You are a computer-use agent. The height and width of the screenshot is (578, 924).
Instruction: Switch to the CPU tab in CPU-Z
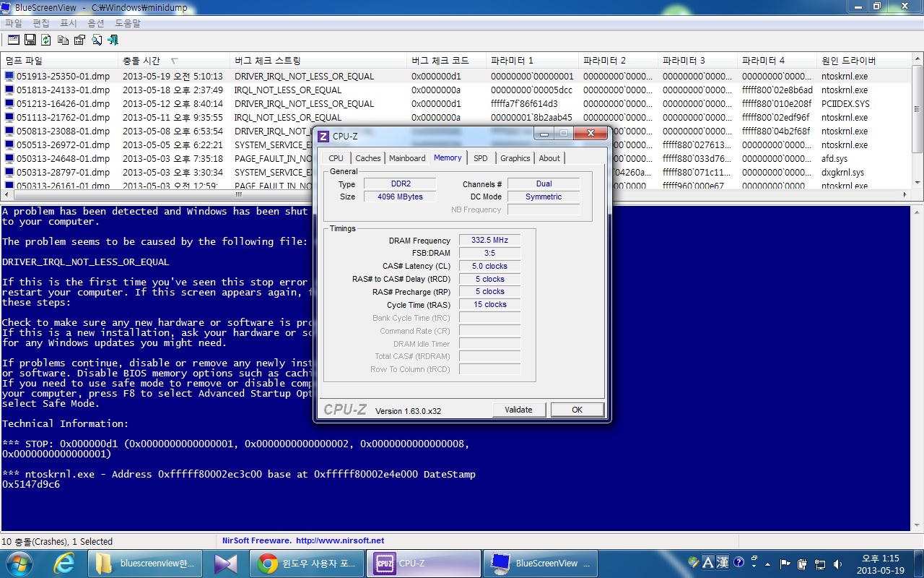click(x=336, y=158)
